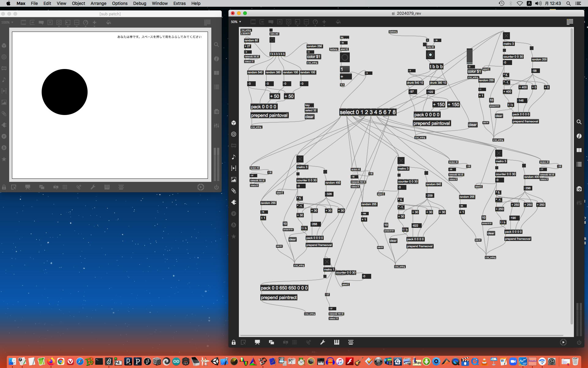Open the audio note browser in left sidebar
Image resolution: width=588 pixels, height=368 pixels.
click(x=234, y=157)
